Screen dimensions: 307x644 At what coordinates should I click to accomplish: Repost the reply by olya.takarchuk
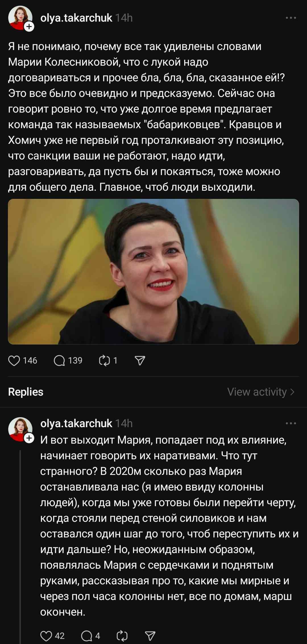122,636
